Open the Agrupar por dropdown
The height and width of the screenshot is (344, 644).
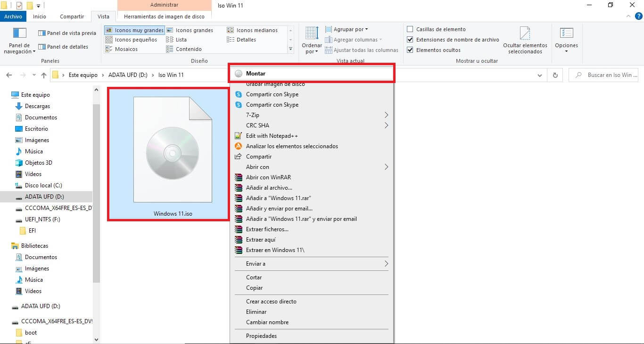point(347,29)
